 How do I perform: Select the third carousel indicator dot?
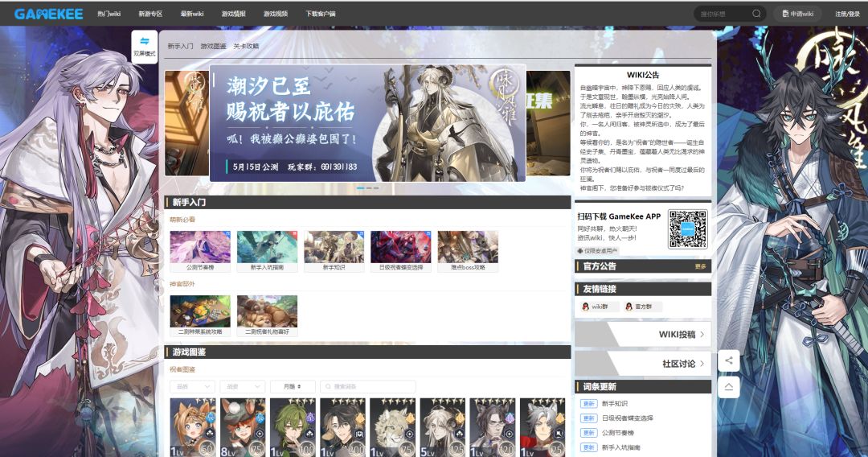(x=376, y=188)
